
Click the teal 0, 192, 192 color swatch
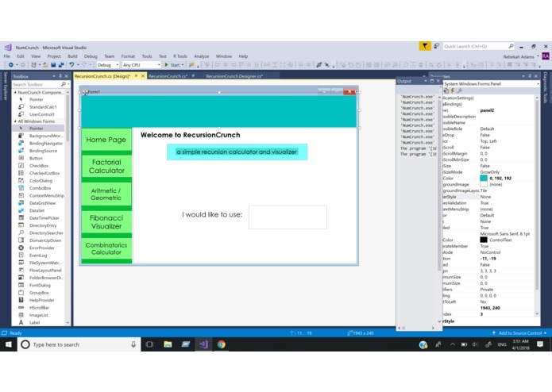tap(484, 179)
